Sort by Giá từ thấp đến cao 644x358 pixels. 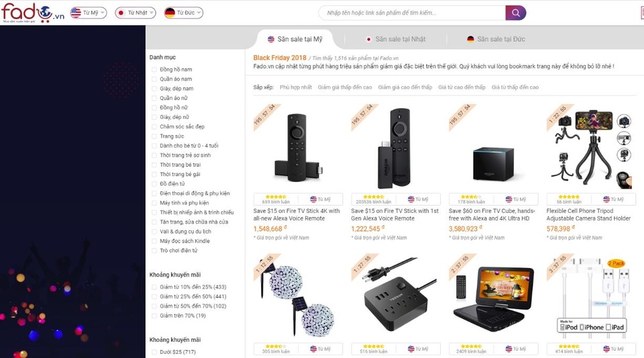click(515, 87)
